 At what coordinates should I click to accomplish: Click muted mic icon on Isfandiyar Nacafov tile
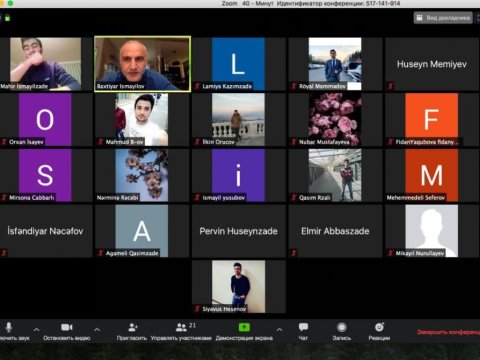tap(4, 253)
